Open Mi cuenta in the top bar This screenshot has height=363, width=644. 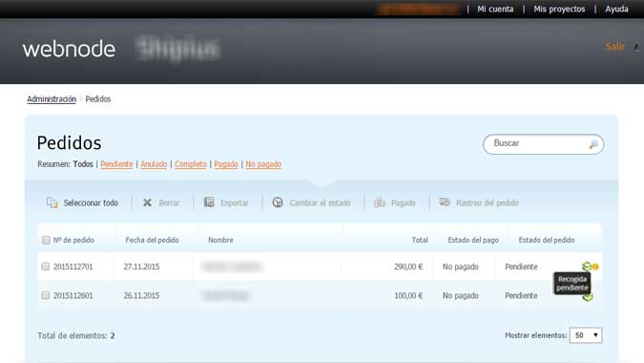pos(495,9)
